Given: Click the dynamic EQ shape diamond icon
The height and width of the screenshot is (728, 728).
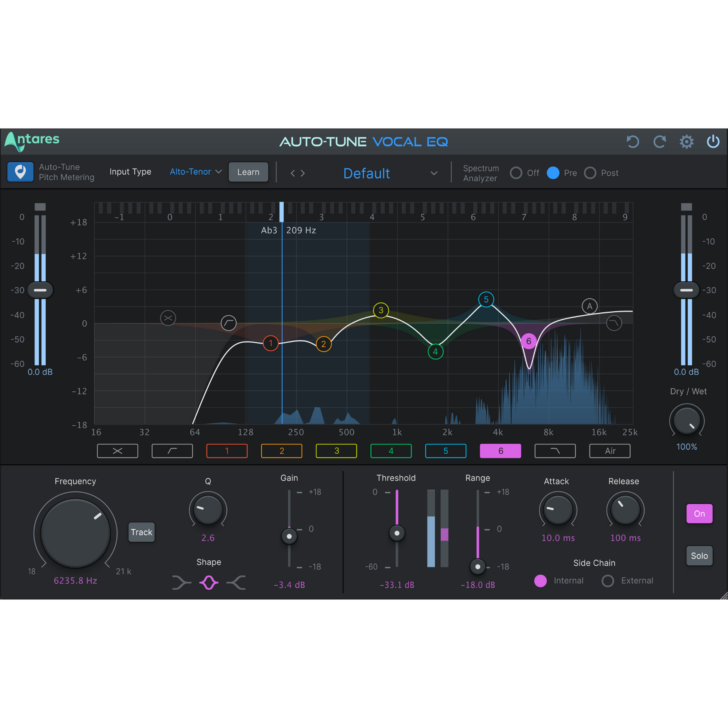Looking at the screenshot, I should click(207, 580).
